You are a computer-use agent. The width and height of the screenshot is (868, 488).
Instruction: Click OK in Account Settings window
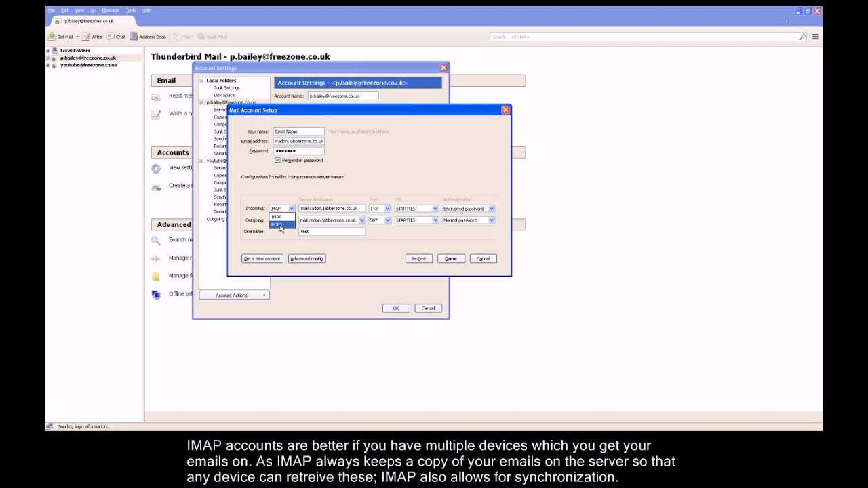(396, 308)
